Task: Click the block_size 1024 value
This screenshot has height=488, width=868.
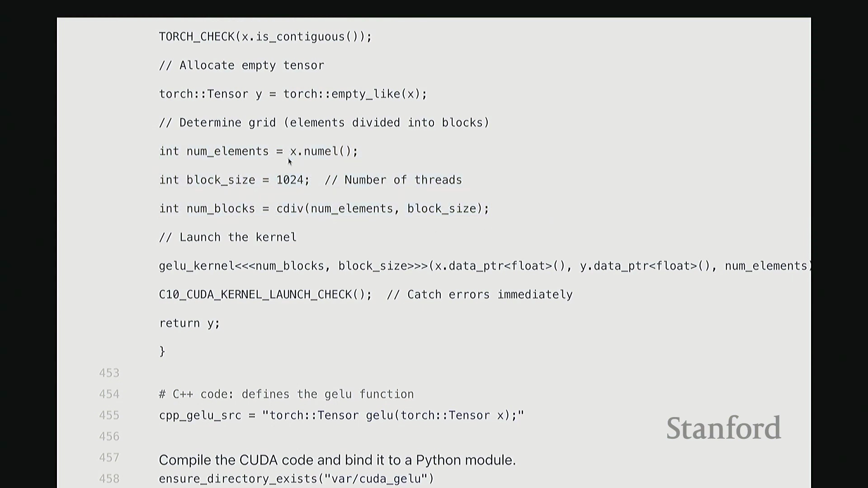Action: [289, 180]
